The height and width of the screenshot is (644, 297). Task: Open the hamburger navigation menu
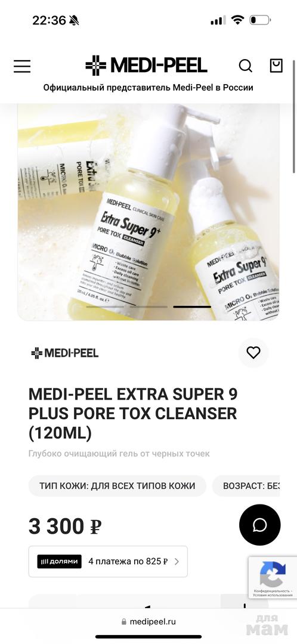[x=22, y=66]
